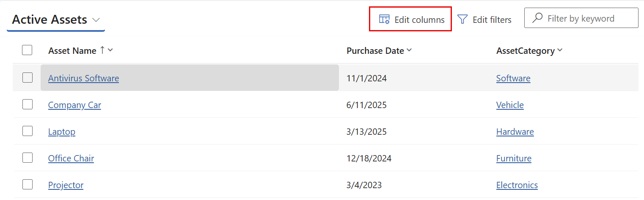
Task: Click the Asset Name sort arrow
Action: pos(102,50)
